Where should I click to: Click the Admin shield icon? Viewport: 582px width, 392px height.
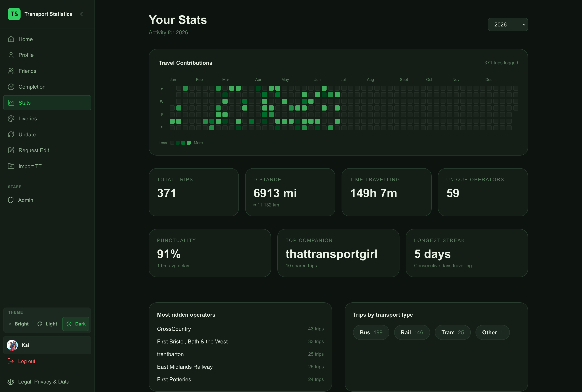coord(11,200)
